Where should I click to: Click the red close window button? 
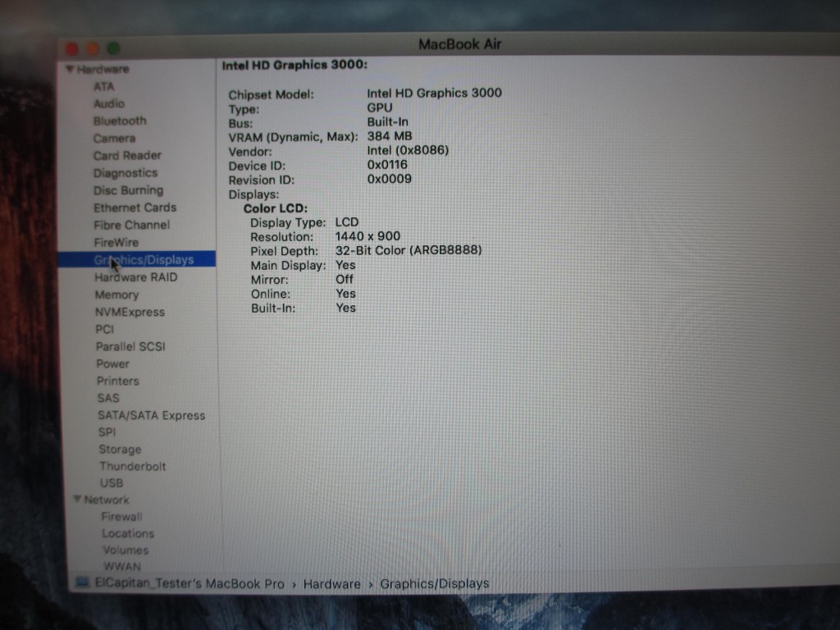pos(72,49)
